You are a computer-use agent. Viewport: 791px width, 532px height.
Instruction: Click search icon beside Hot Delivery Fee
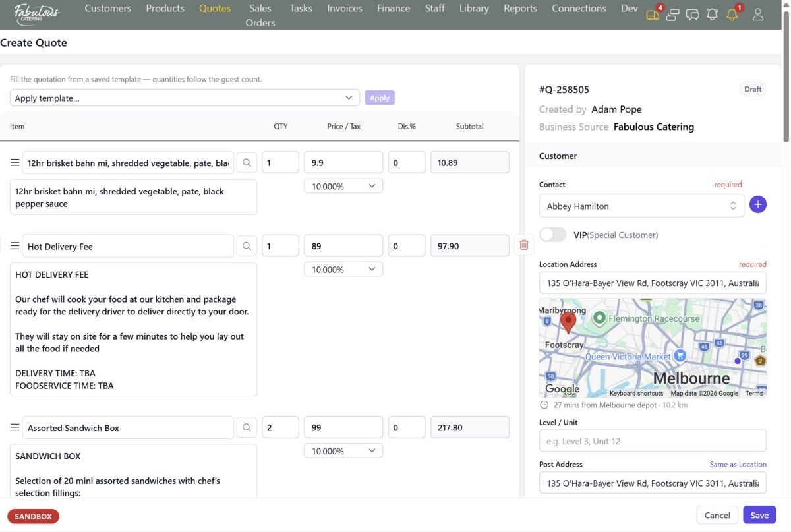[247, 246]
